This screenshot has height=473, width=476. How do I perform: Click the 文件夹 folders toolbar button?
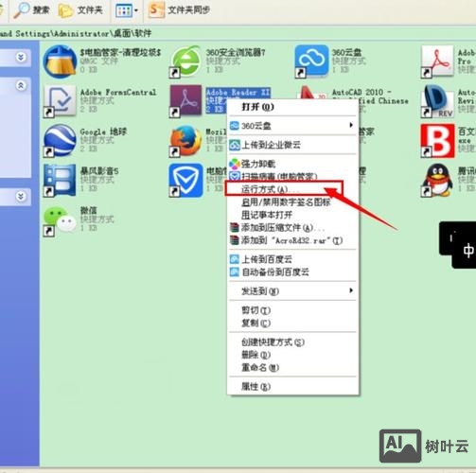(80, 10)
